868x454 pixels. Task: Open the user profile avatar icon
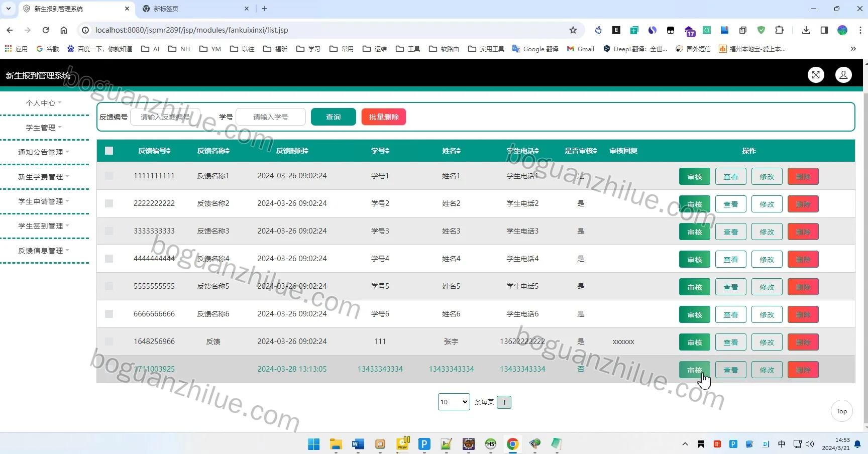coord(843,75)
